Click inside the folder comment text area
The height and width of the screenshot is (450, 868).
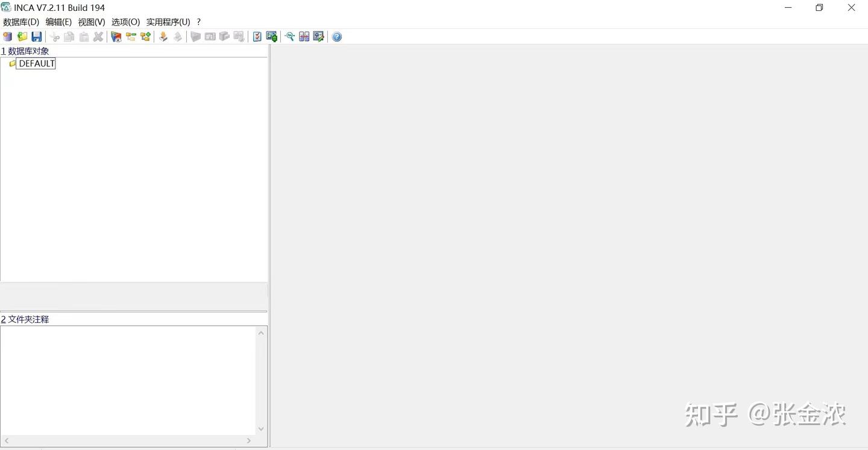(x=128, y=381)
